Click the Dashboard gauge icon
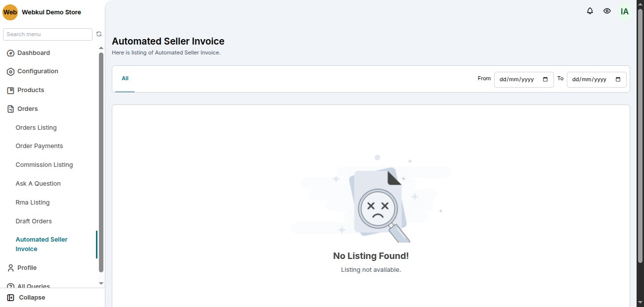This screenshot has height=307, width=644. (10, 53)
